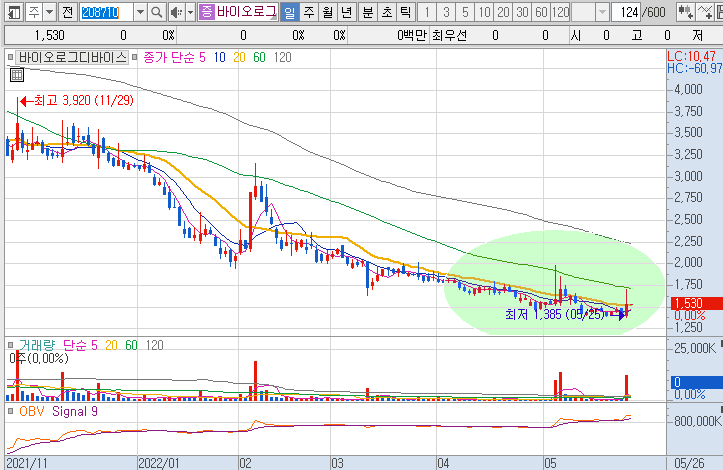This screenshot has width=723, height=470.
Task: Click the 종가 단순 moving average label
Action: coord(169,57)
